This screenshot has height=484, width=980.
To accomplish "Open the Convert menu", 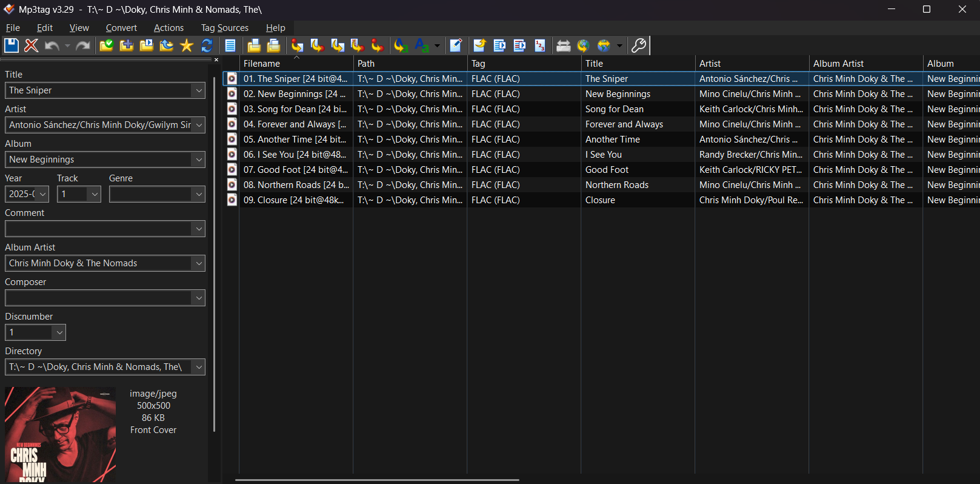I will point(121,28).
